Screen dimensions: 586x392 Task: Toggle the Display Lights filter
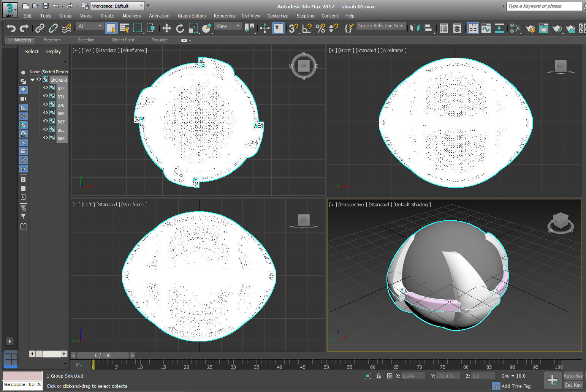coord(23,90)
